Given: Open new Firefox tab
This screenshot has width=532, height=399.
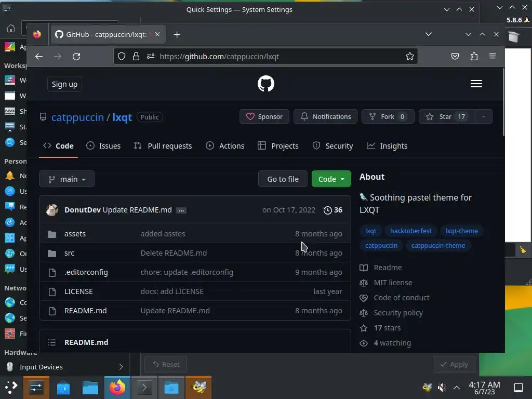Looking at the screenshot, I should point(177,34).
